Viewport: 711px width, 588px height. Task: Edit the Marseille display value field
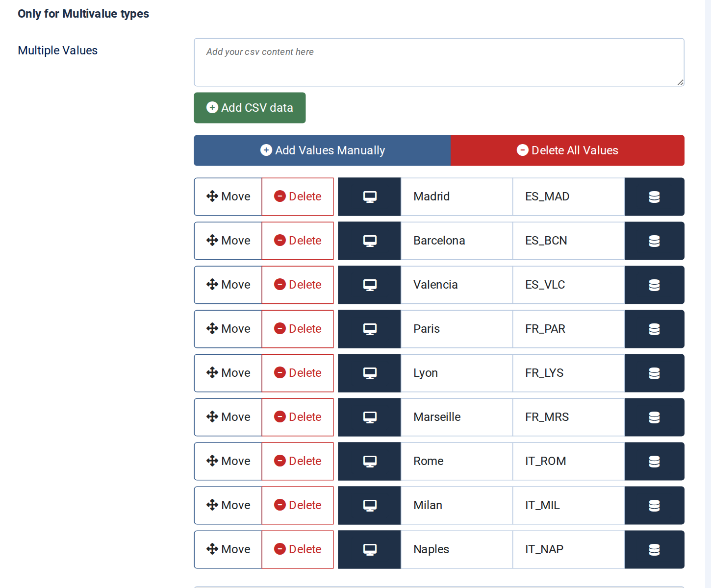pos(457,417)
